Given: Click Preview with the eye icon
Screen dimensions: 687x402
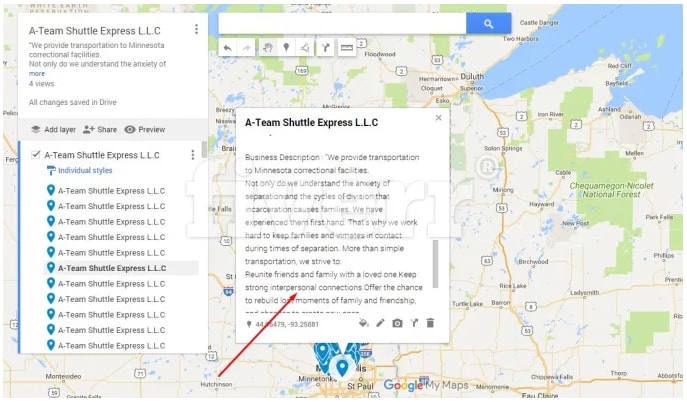Looking at the screenshot, I should [145, 130].
